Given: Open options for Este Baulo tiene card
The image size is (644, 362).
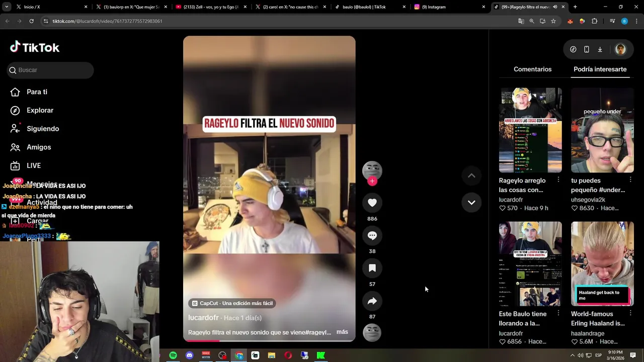Looking at the screenshot, I should click(x=558, y=313).
